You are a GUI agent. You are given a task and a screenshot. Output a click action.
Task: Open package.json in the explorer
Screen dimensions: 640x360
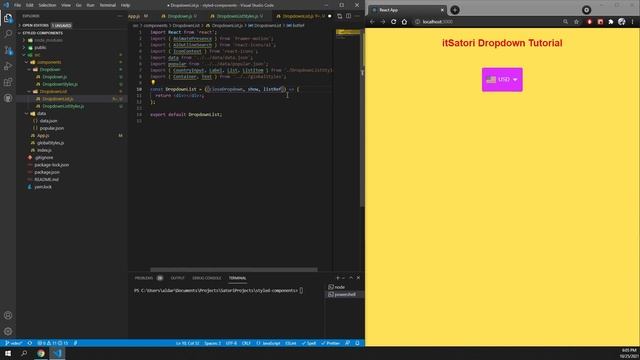coord(47,172)
